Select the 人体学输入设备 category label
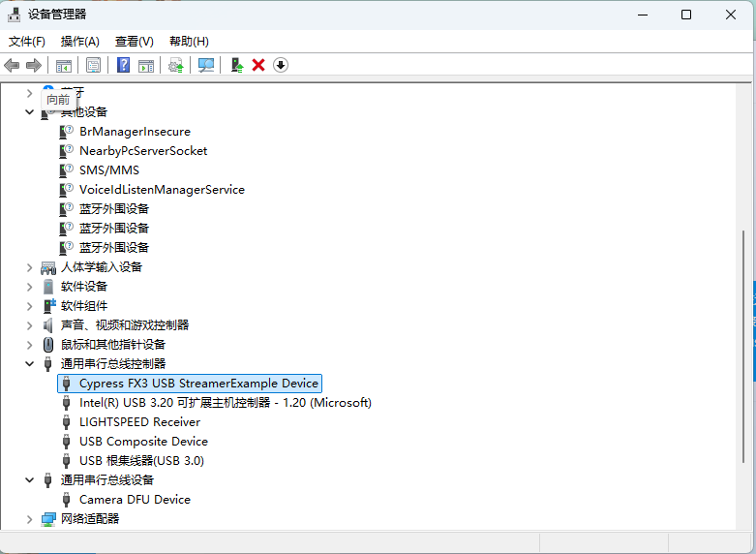The height and width of the screenshot is (554, 756). click(x=102, y=267)
